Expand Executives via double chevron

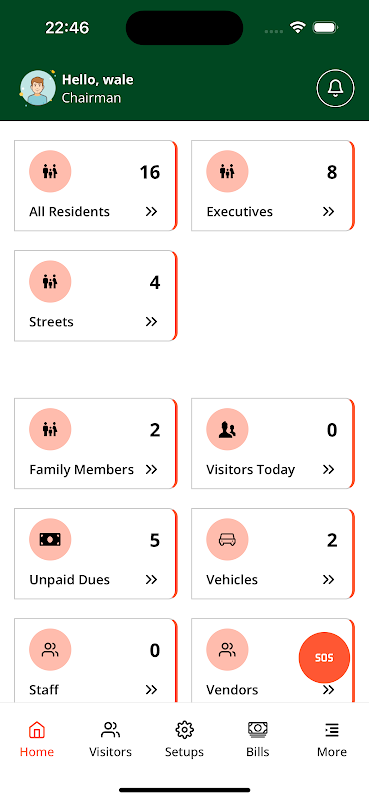pyautogui.click(x=328, y=212)
